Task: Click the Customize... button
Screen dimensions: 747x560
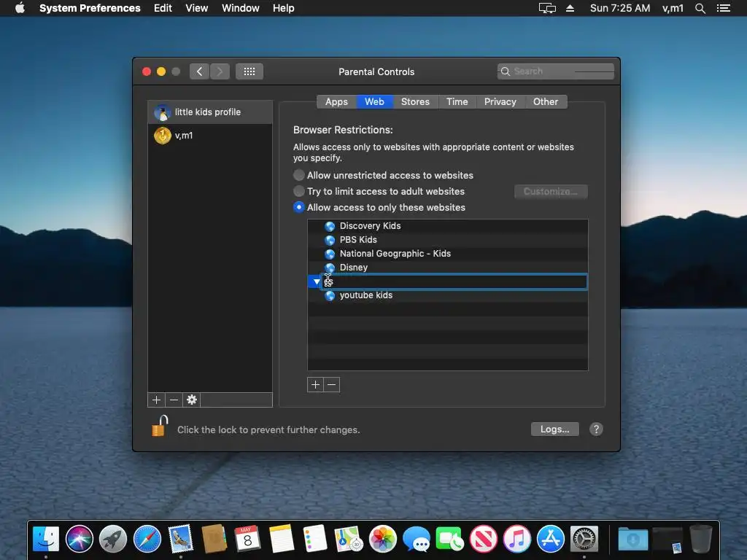Action: [551, 192]
